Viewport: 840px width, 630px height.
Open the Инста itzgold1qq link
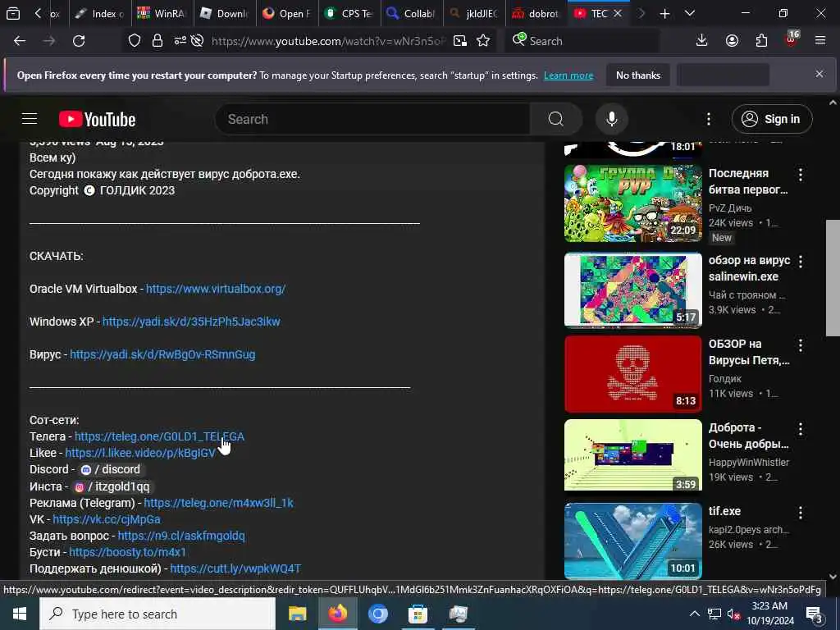(x=112, y=486)
